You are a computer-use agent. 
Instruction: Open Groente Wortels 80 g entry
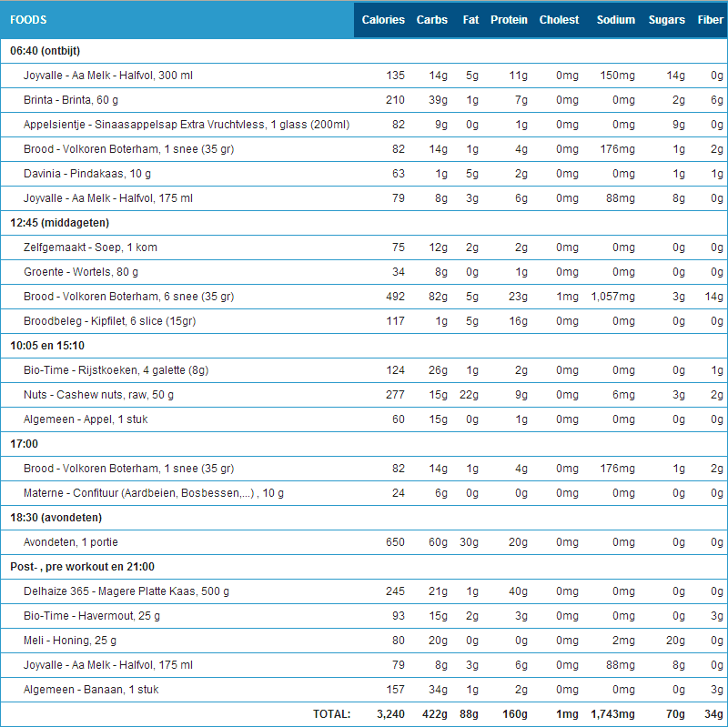81,272
